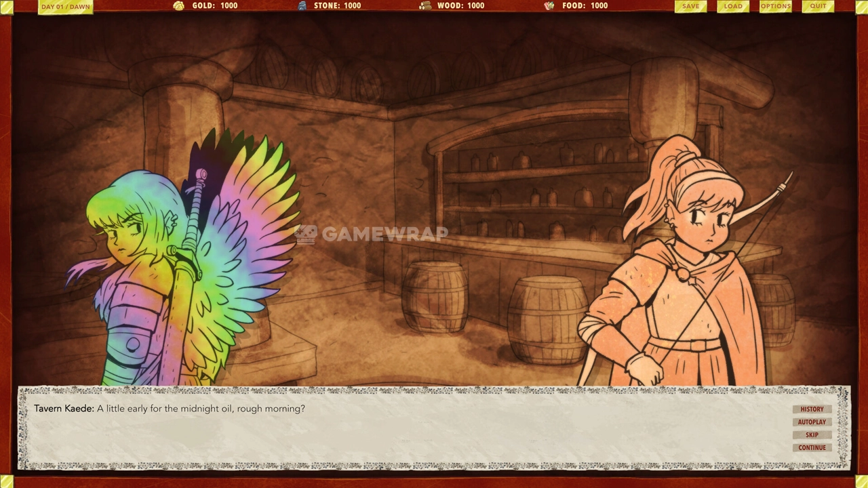Toggle Skip to fast-forward dialogue
868x488 pixels.
coord(812,435)
